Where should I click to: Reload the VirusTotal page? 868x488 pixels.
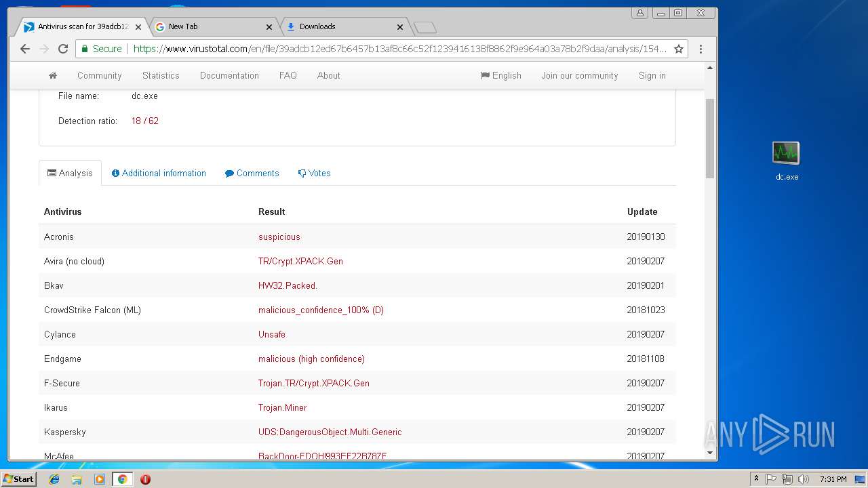[63, 49]
